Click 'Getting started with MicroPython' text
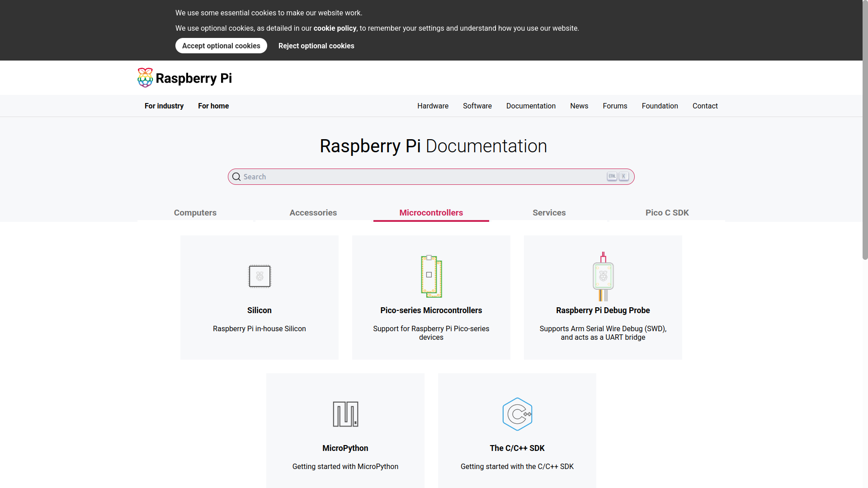 pyautogui.click(x=345, y=467)
